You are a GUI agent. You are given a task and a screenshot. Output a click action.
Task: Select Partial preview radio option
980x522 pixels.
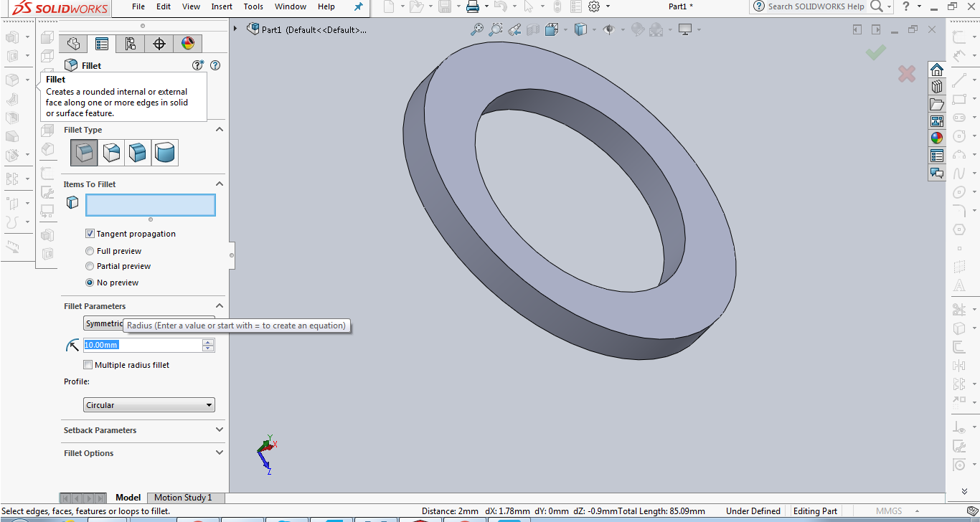pyautogui.click(x=90, y=266)
